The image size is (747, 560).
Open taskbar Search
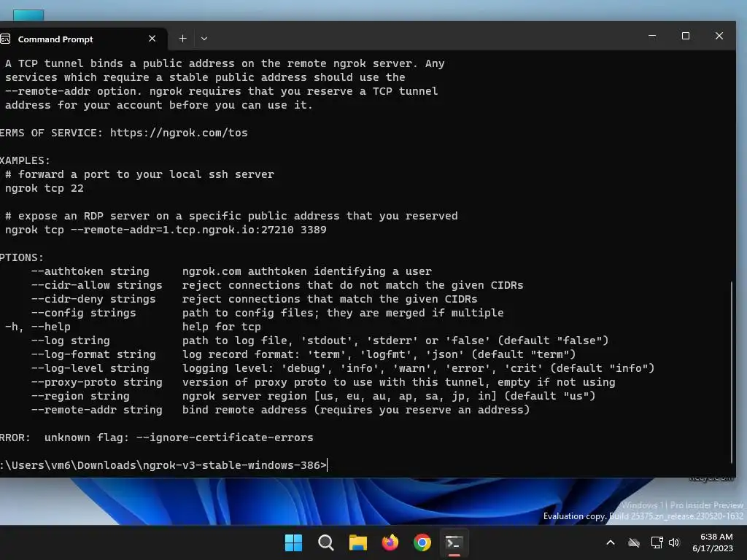pyautogui.click(x=326, y=542)
